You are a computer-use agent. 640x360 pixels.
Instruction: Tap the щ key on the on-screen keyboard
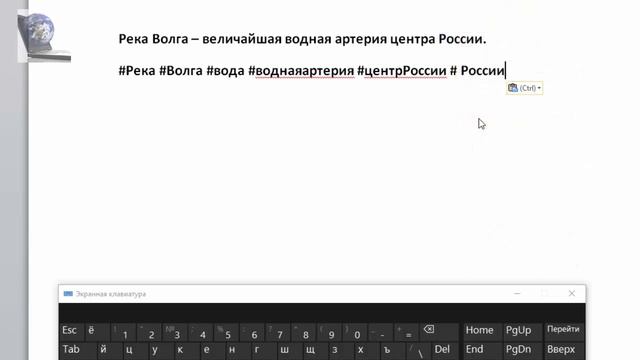pyautogui.click(x=316, y=351)
